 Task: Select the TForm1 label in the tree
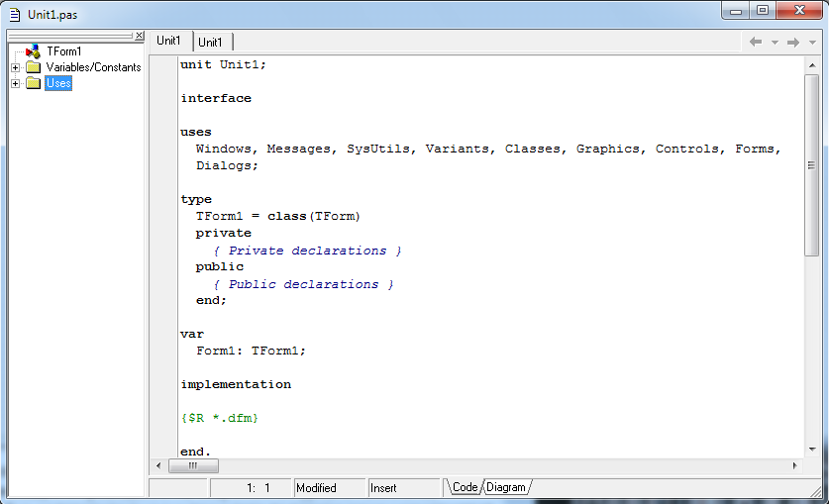[63, 50]
